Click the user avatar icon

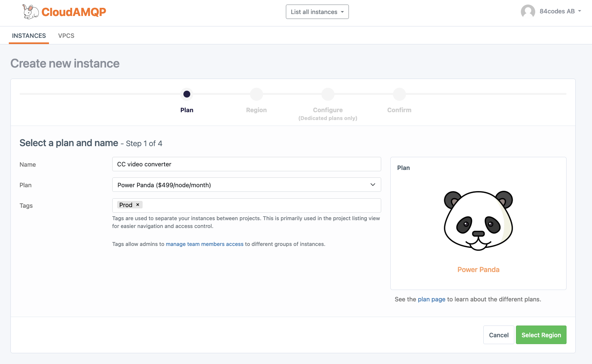528,11
